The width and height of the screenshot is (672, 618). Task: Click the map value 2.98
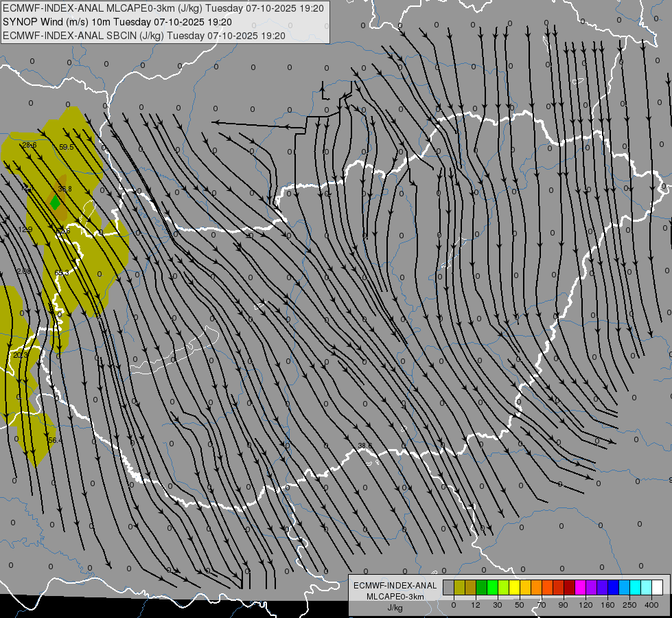[24, 271]
